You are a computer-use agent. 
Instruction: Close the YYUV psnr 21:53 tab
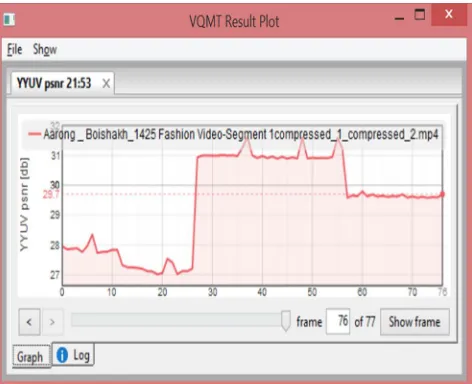106,83
